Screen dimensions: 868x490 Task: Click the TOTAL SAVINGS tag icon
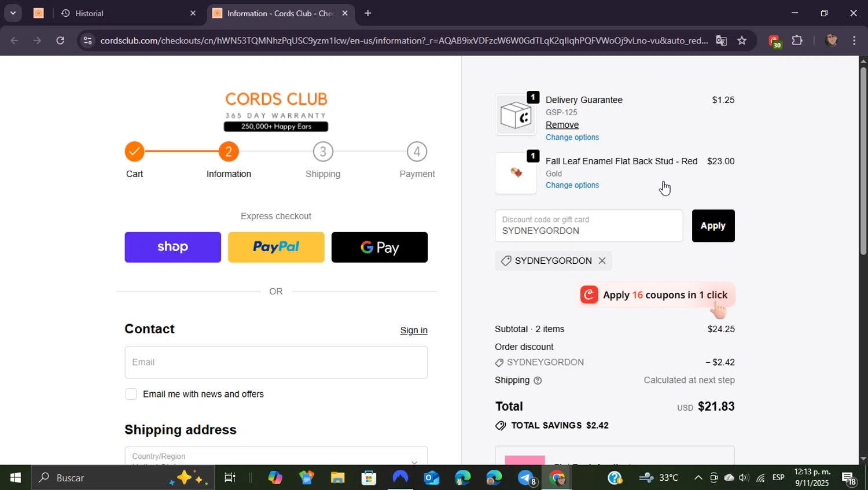501,426
